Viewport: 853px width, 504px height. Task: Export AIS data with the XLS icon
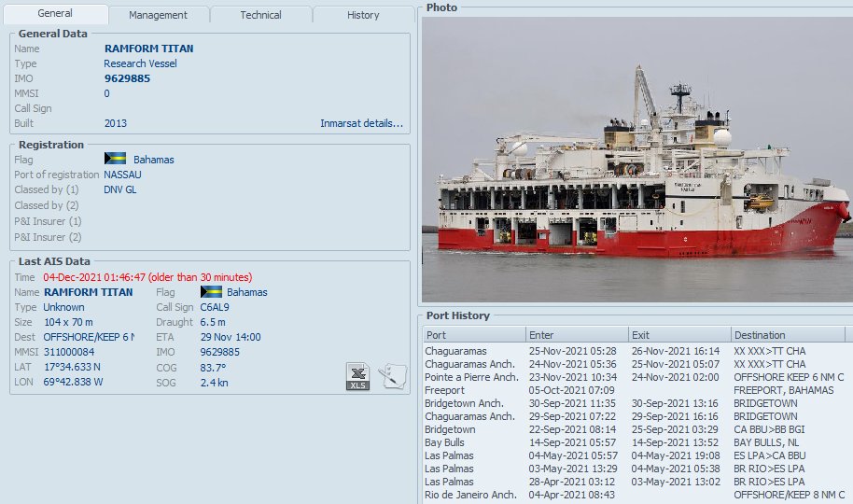coord(357,376)
